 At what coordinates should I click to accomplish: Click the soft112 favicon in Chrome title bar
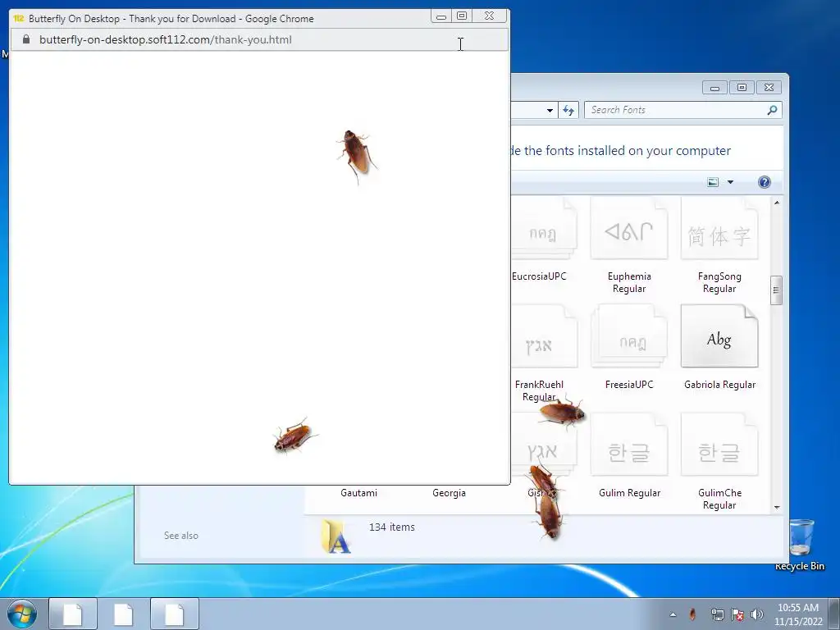point(19,18)
